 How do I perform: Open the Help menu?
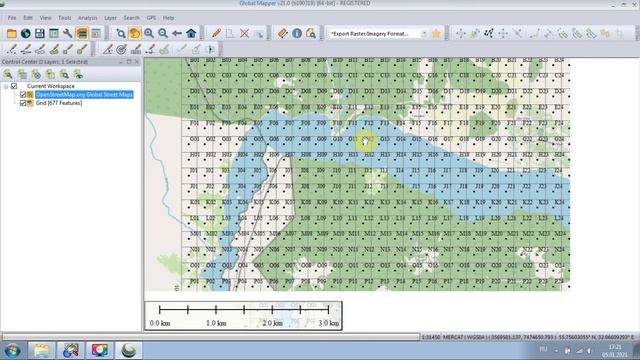[x=169, y=18]
